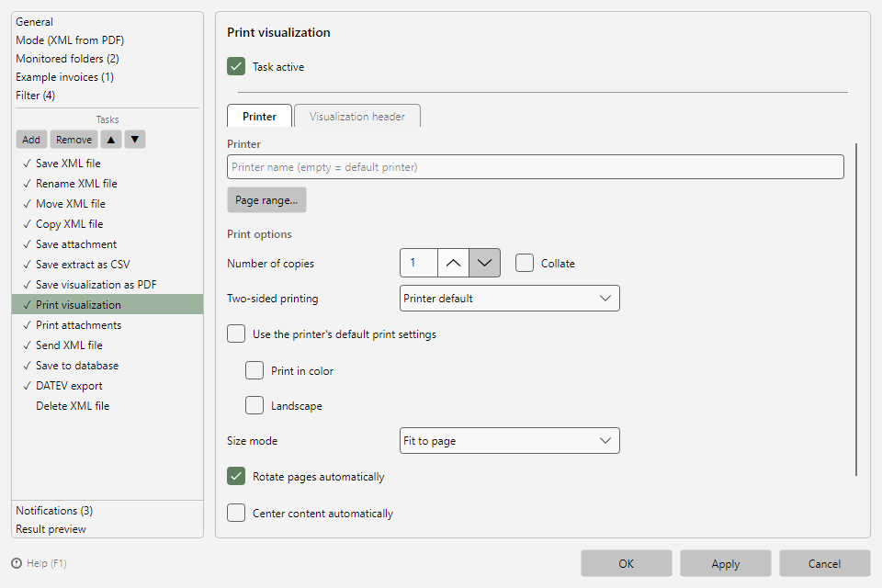Screen dimensions: 882x588
Task: Select the Printer tab
Action: 259,116
